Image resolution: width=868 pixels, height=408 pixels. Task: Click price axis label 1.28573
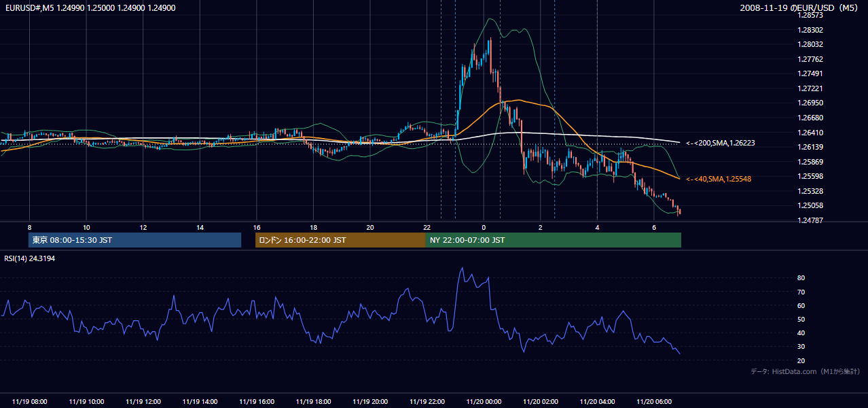812,15
